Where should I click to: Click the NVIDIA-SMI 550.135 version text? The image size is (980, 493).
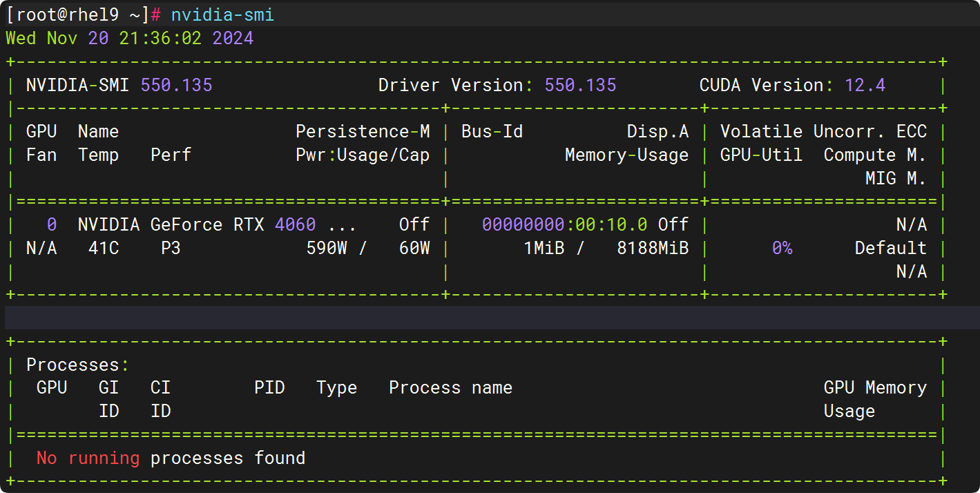tap(119, 85)
